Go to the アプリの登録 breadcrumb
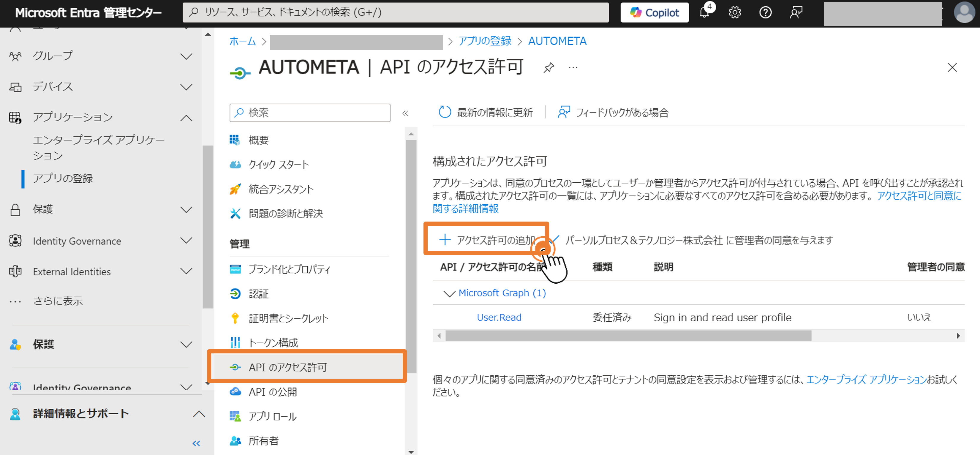Screen dimensions: 980x455 click(485, 41)
